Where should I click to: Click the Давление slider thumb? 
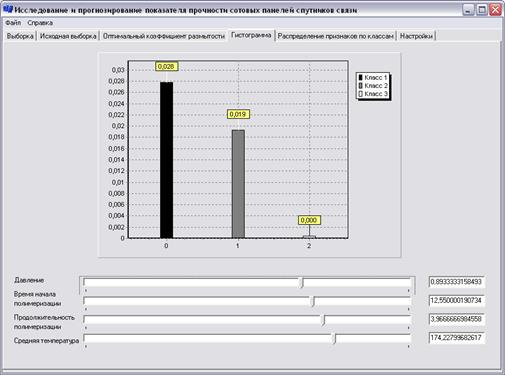(301, 283)
